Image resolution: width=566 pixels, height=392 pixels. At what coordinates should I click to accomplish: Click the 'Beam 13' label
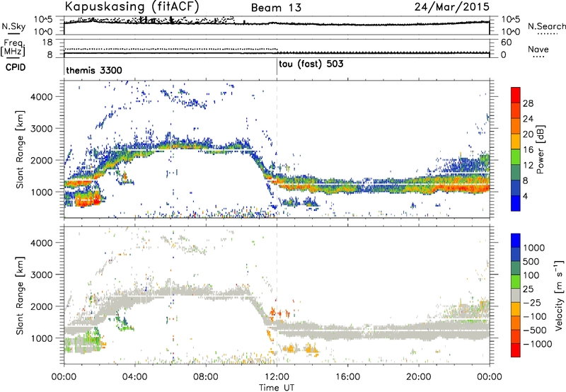(x=276, y=8)
